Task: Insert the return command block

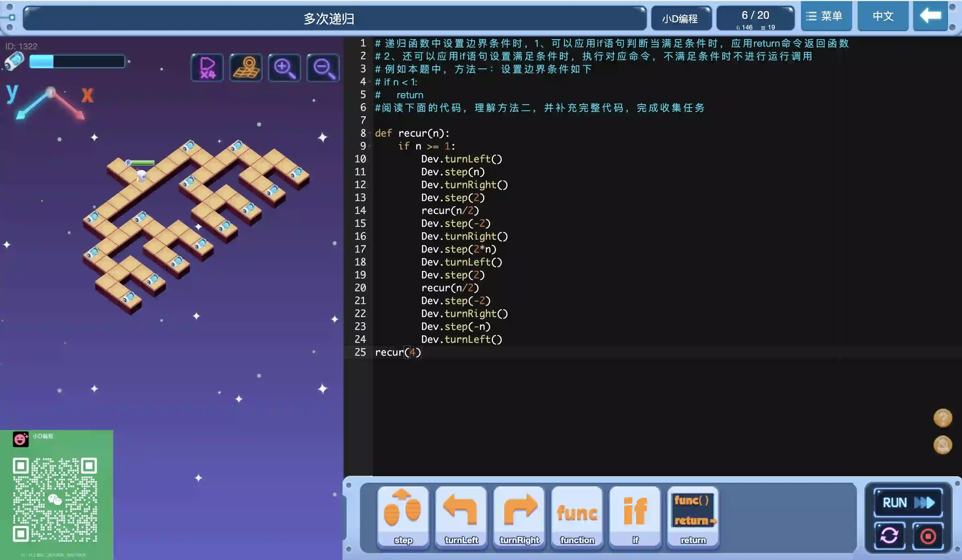Action: click(x=693, y=517)
